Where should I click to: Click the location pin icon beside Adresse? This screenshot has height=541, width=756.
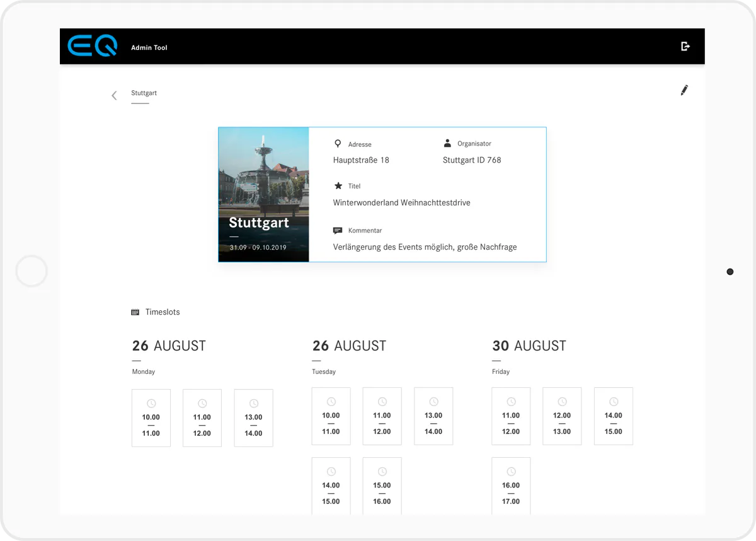(x=338, y=144)
